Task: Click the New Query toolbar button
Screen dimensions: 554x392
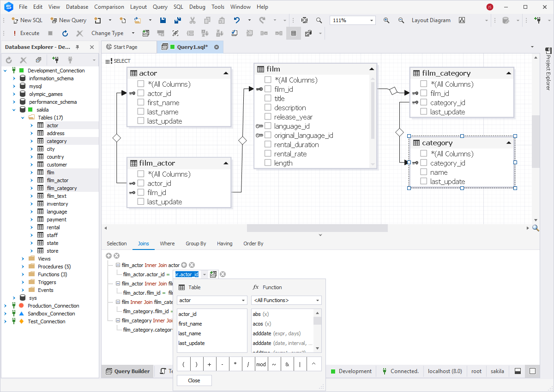Action: (68, 20)
